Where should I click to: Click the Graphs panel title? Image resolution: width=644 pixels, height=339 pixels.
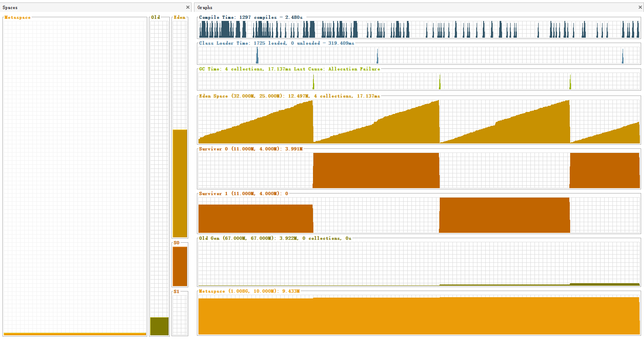point(205,7)
